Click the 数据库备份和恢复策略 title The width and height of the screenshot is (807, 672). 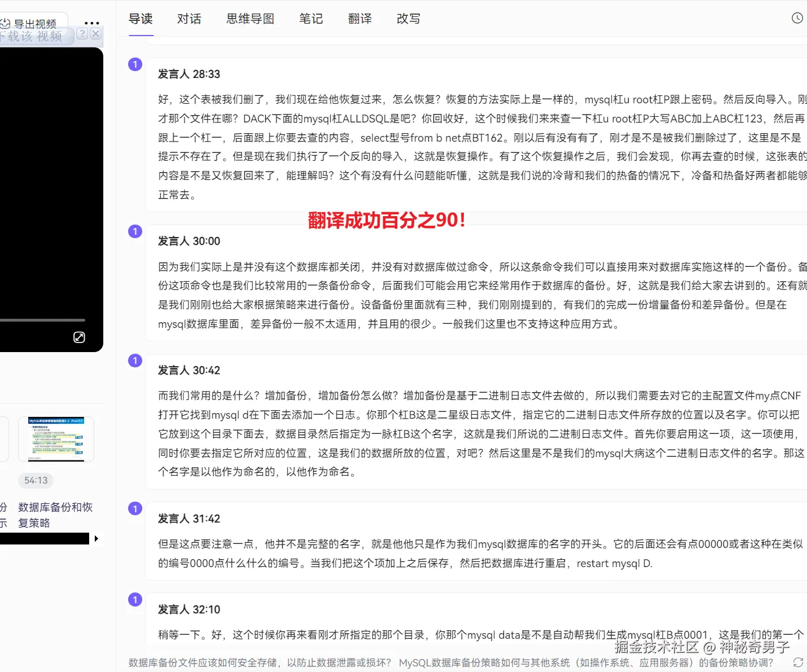pos(55,515)
